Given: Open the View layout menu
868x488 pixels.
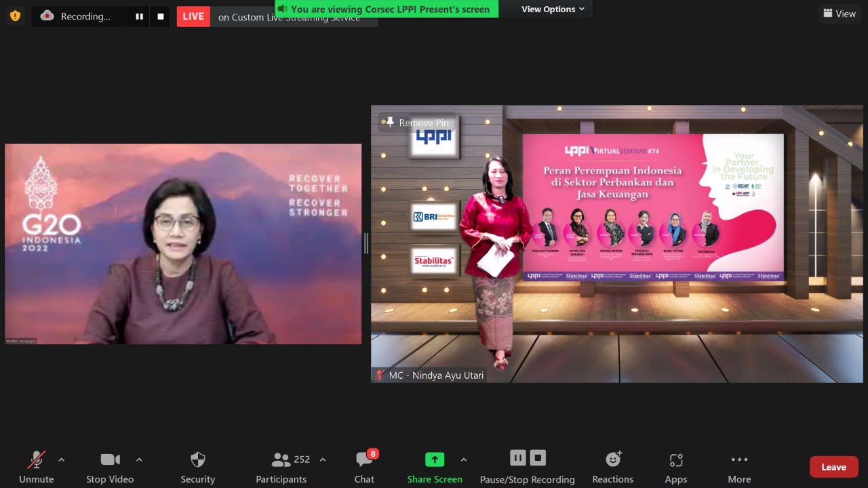Looking at the screenshot, I should tap(840, 14).
